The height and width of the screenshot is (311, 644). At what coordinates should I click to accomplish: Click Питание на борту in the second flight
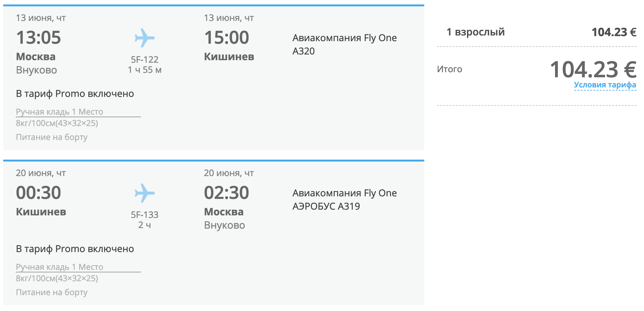pyautogui.click(x=52, y=292)
